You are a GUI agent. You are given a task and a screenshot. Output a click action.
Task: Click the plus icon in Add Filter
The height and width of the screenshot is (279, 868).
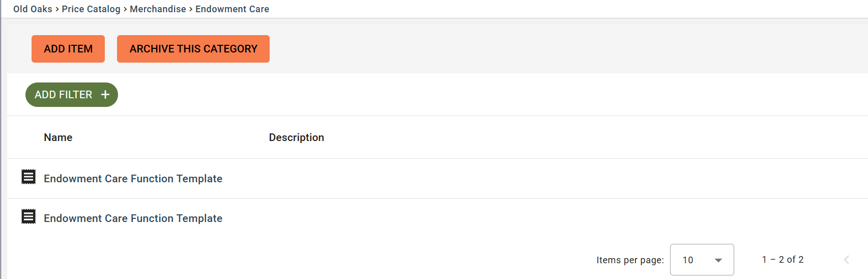click(x=105, y=95)
